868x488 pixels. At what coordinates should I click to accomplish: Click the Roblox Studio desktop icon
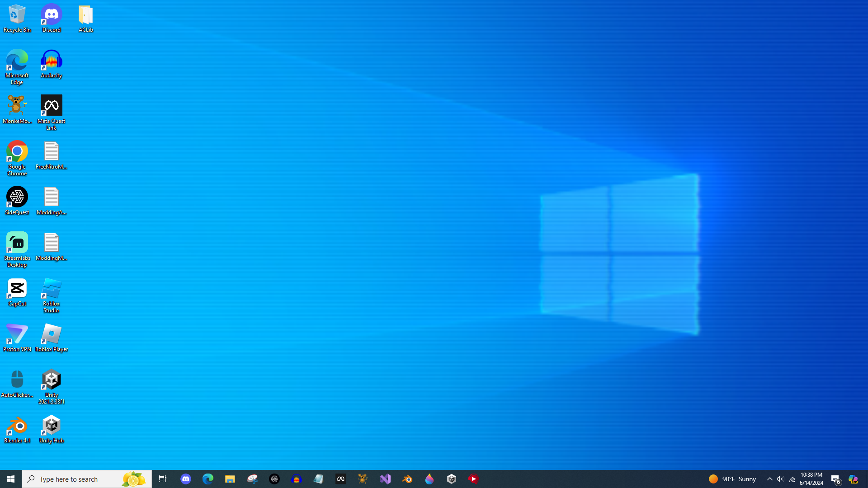(51, 295)
